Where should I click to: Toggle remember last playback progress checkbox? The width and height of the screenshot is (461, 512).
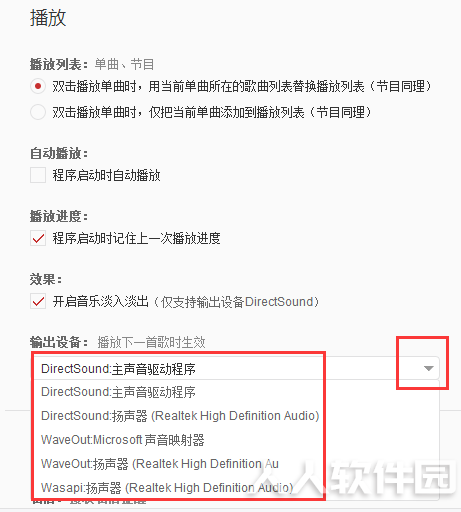click(x=38, y=238)
